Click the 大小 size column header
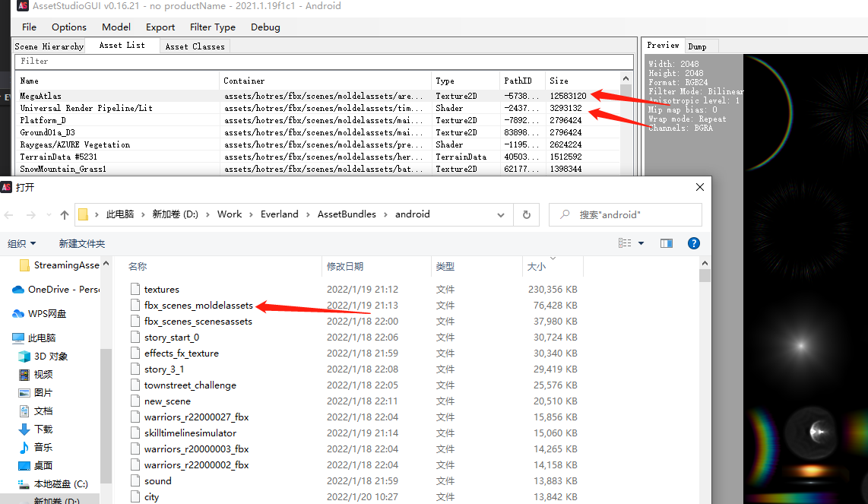This screenshot has width=868, height=504. (536, 267)
